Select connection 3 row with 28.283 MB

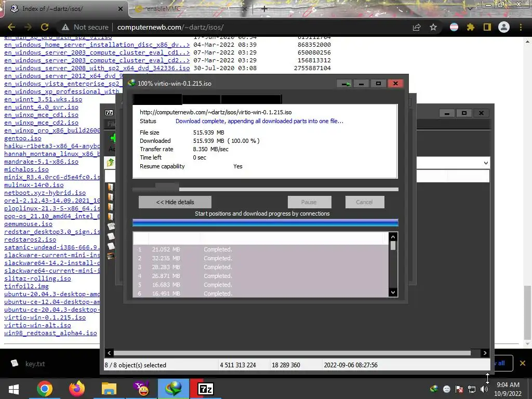pos(261,267)
